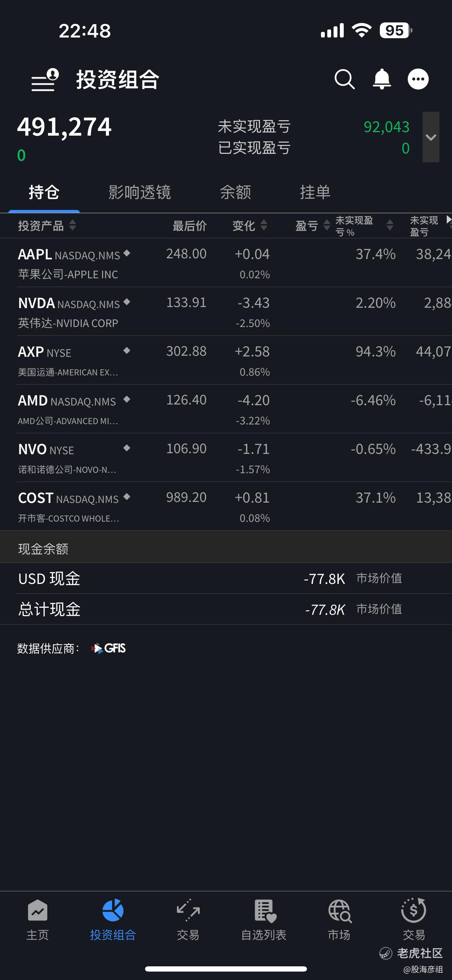This screenshot has height=980, width=452.
Task: Open the 自选列表 watchlist icon
Action: [265, 911]
